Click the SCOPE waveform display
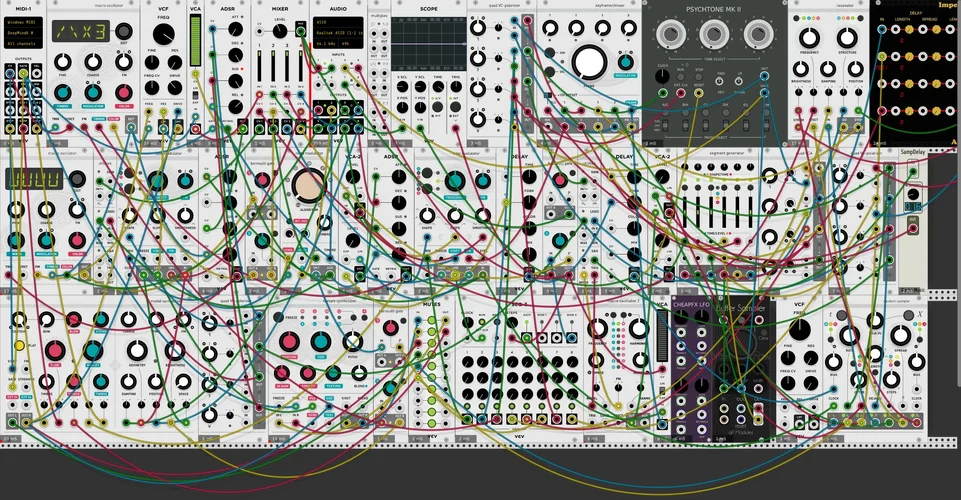 pyautogui.click(x=429, y=44)
